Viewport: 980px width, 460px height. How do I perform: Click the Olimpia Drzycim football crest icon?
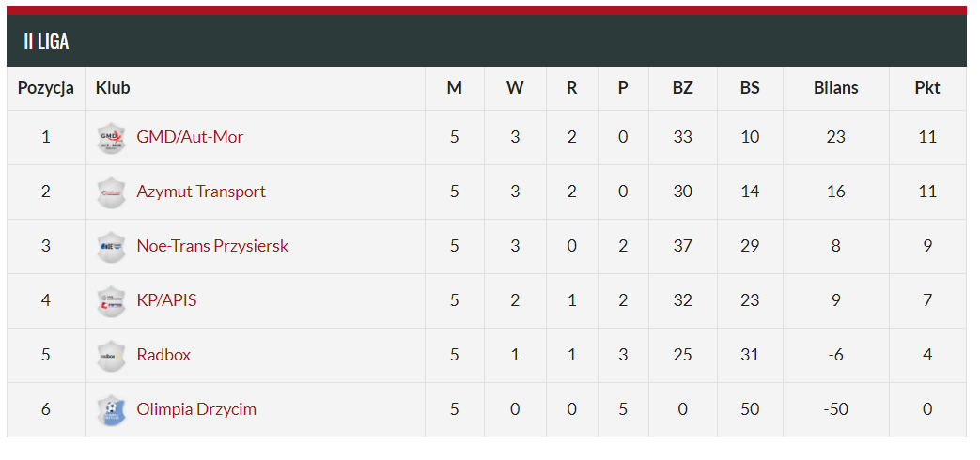111,410
